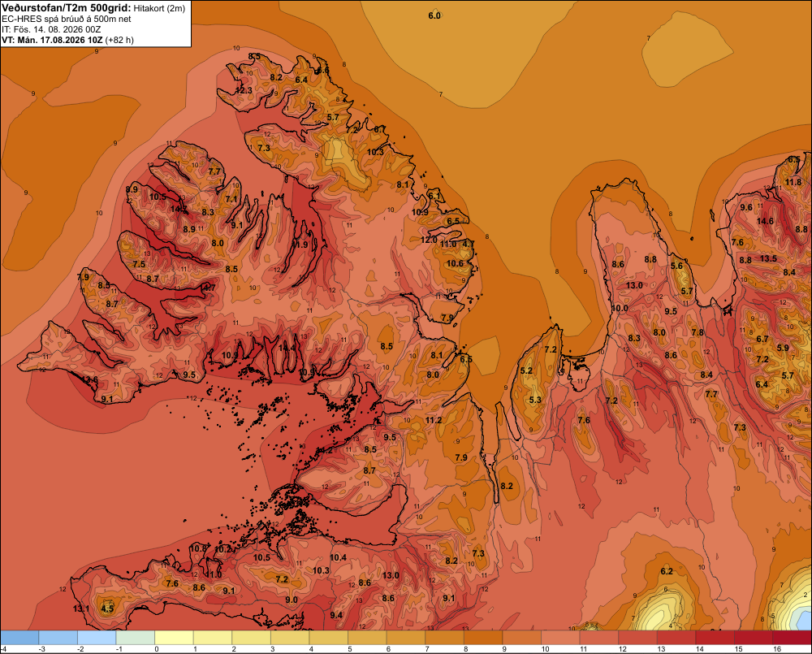Click the '13.1' temperature label
Viewport: 812px width, 654px height.
click(80, 609)
